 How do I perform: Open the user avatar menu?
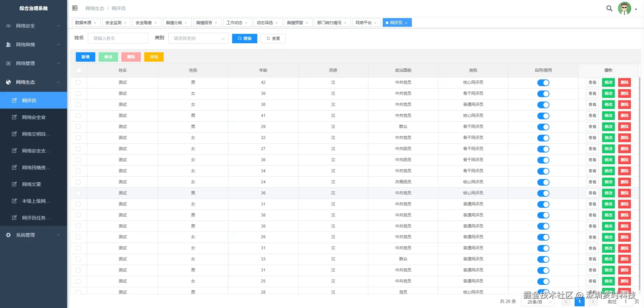coord(624,8)
